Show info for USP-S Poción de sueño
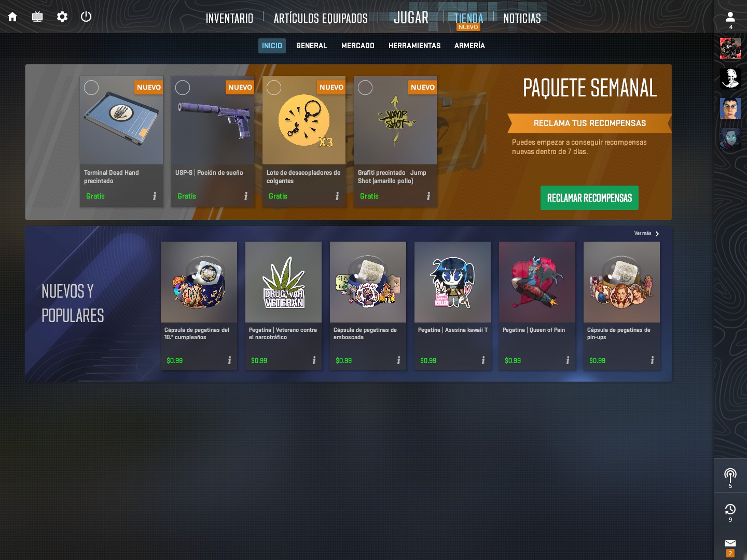 click(246, 196)
